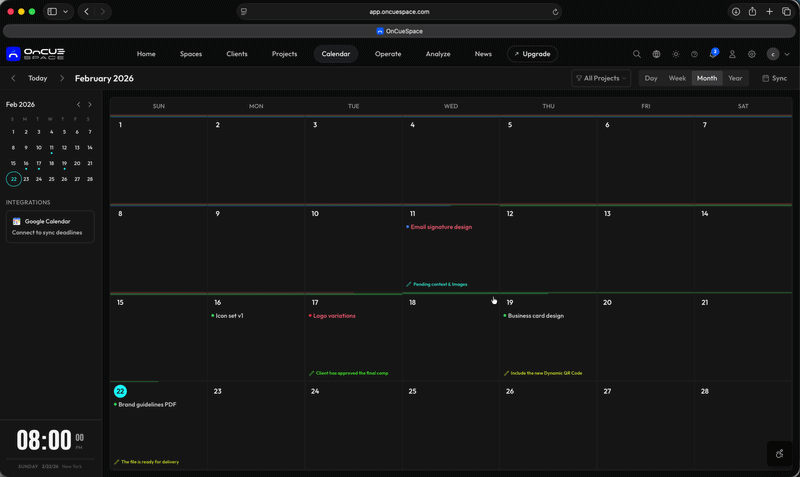The width and height of the screenshot is (800, 477).
Task: Open the search icon in header
Action: [637, 54]
